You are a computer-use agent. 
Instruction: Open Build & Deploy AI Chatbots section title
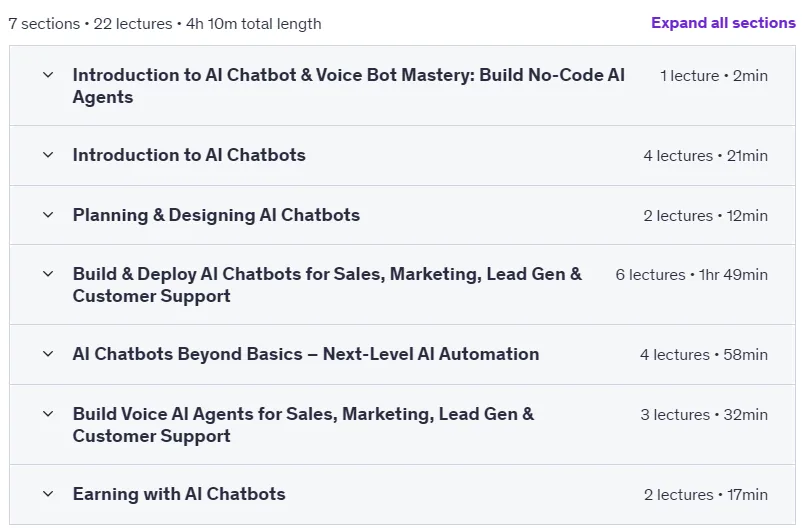pyautogui.click(x=327, y=285)
